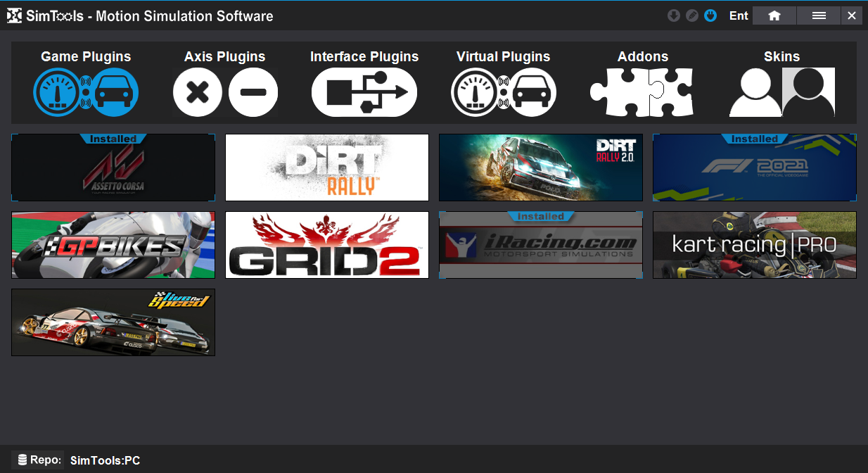Open the hamburger menu button
Image resolution: width=868 pixels, height=473 pixels.
tap(819, 15)
